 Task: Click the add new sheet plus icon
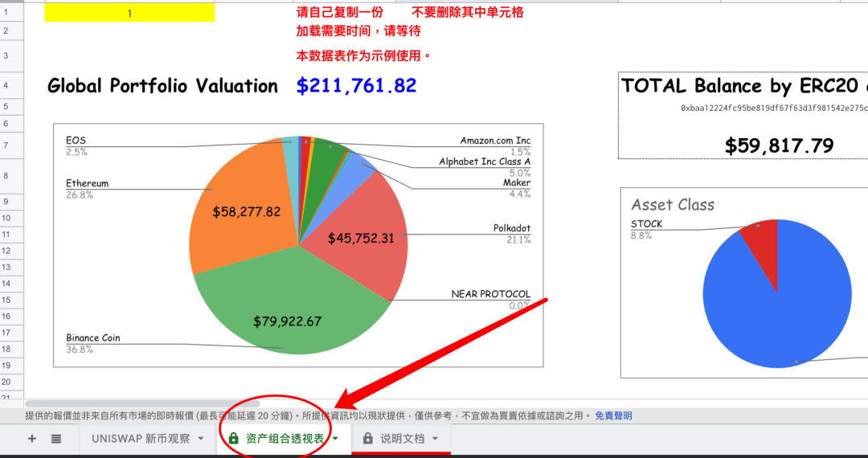[32, 439]
